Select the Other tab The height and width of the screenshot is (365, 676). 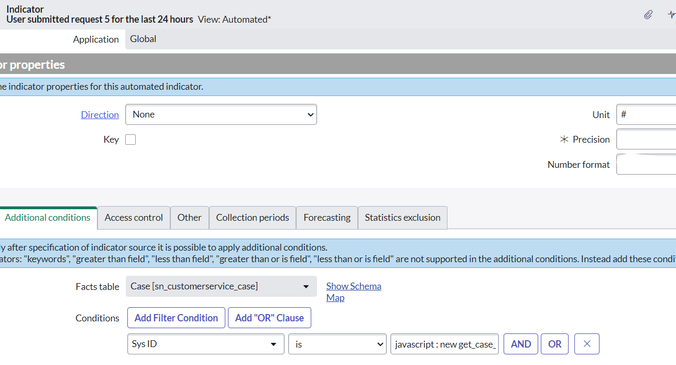[x=189, y=218]
